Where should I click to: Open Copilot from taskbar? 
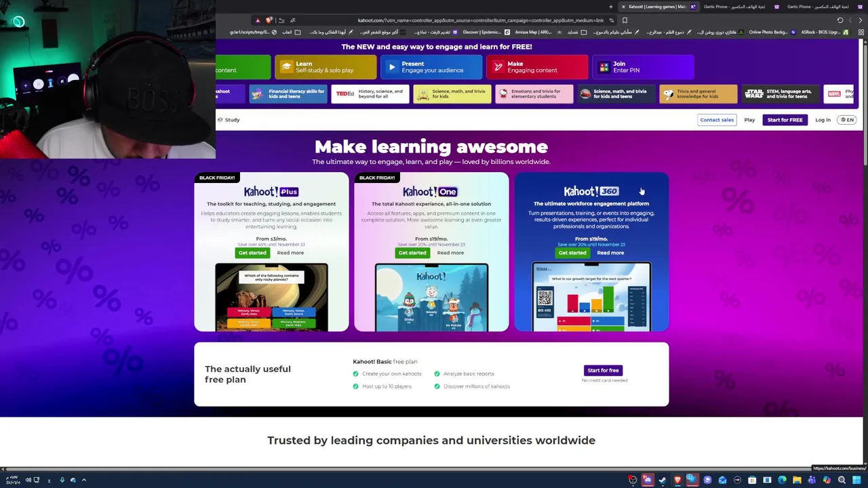(x=827, y=480)
